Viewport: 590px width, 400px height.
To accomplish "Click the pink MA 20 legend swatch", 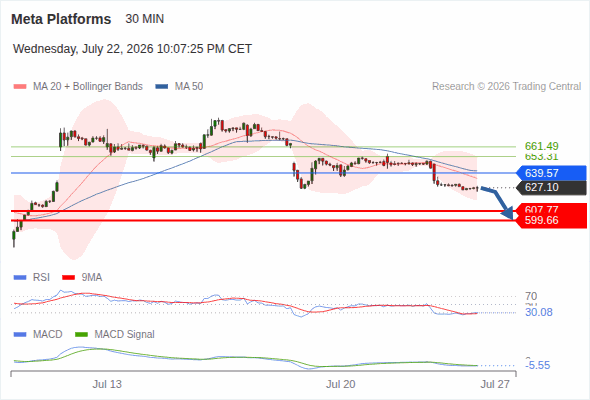I will pos(20,87).
